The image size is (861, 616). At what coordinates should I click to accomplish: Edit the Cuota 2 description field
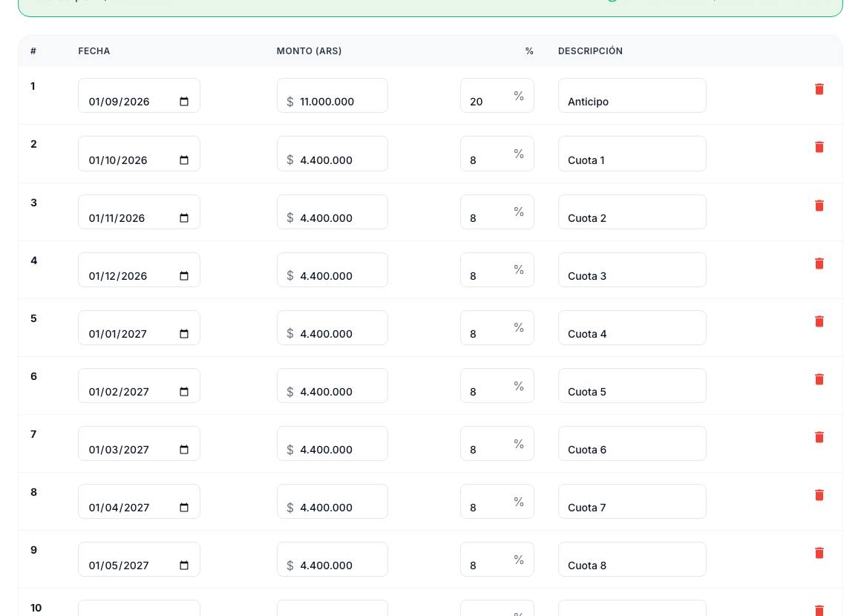click(x=632, y=212)
